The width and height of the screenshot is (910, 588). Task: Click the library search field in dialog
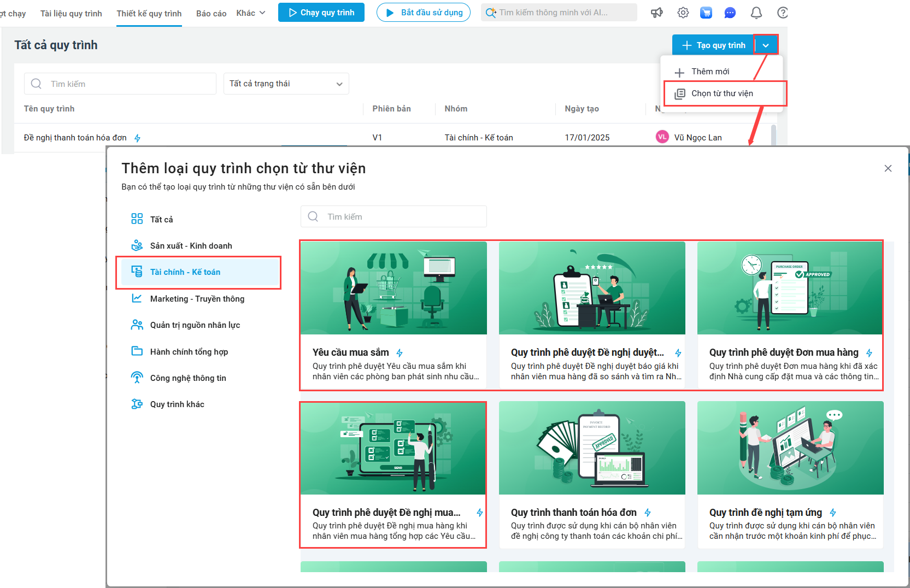pos(394,217)
